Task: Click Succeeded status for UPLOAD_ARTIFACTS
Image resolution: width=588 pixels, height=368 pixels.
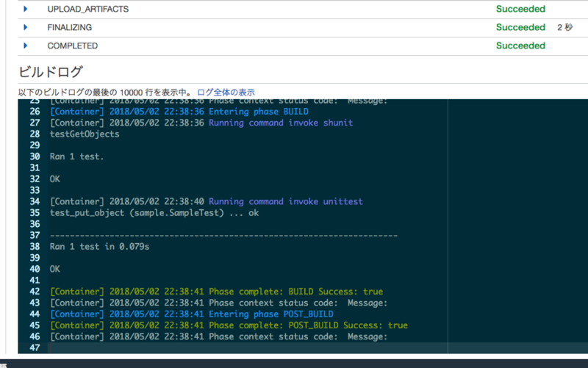Action: coord(520,9)
